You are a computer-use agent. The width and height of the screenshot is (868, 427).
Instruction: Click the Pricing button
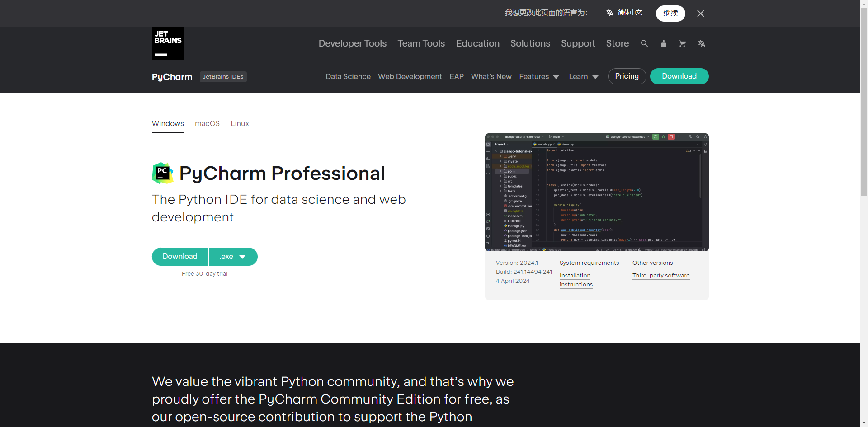point(627,76)
